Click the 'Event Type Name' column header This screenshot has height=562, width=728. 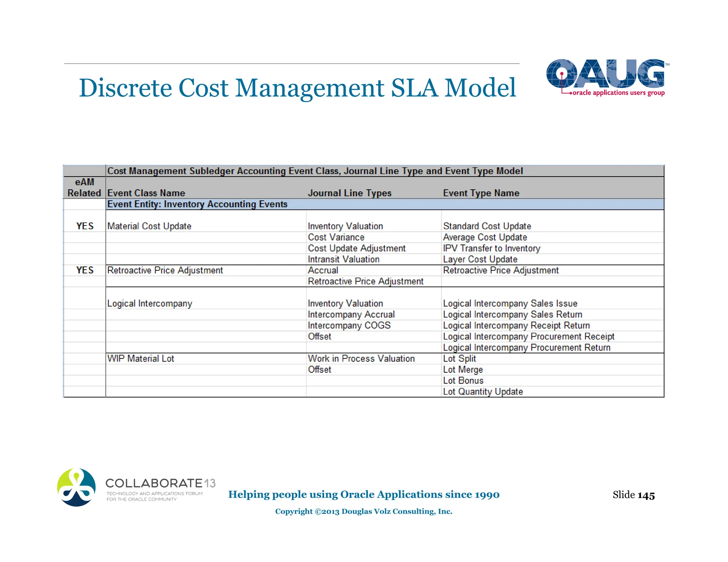(481, 193)
